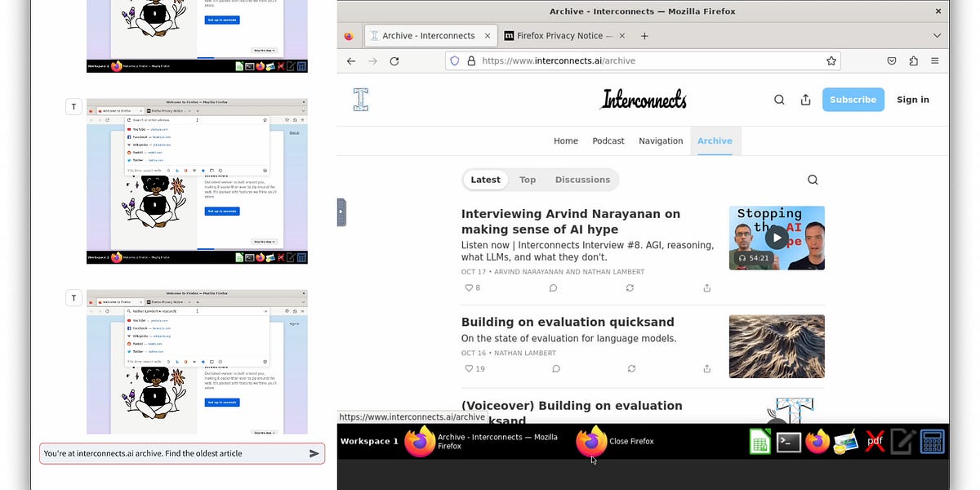The width and height of the screenshot is (980, 490).
Task: Open the evaluation quicksand sand thumbnail
Action: click(x=777, y=346)
